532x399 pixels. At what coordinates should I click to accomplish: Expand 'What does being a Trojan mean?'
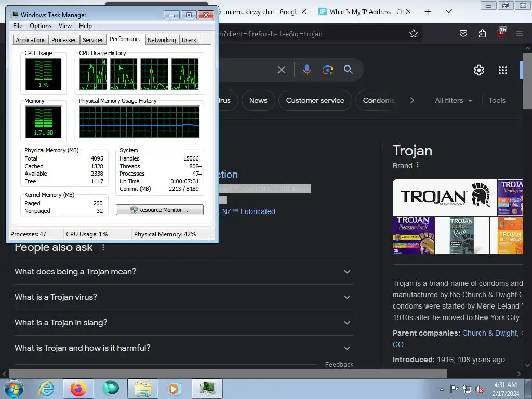point(183,272)
